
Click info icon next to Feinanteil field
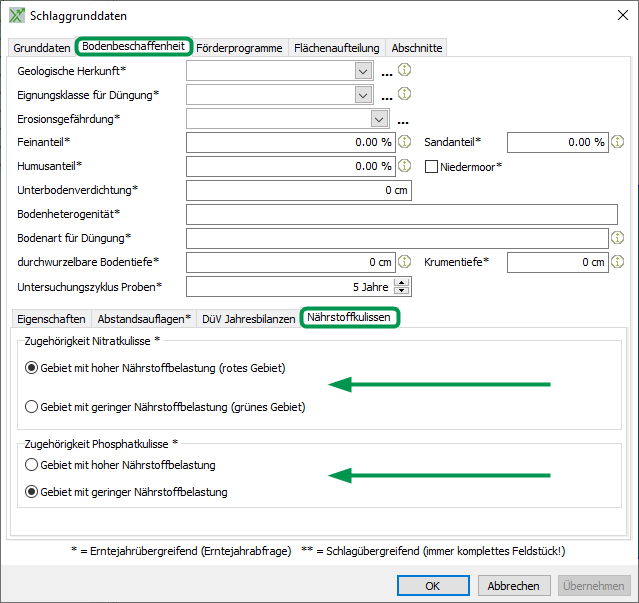405,142
